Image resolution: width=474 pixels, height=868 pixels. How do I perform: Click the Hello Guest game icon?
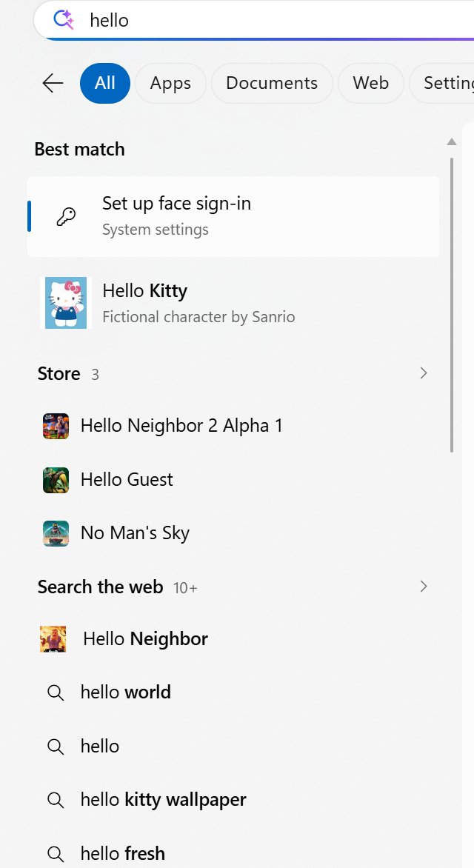point(56,480)
